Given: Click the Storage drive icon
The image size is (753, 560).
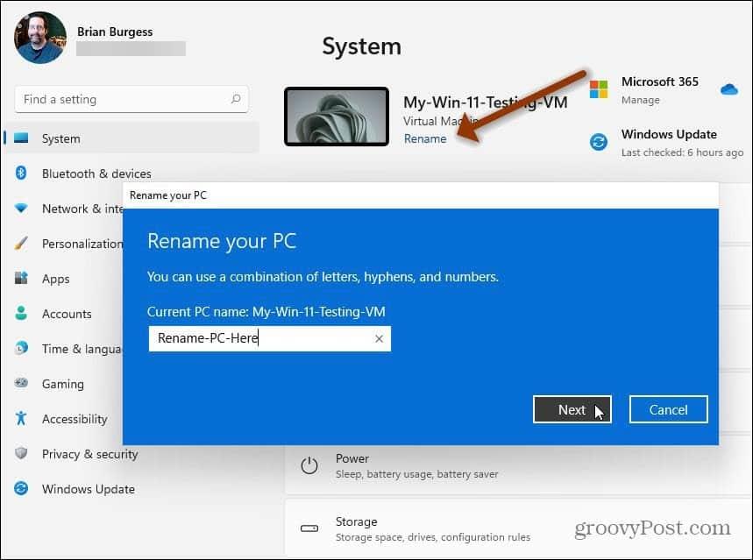Looking at the screenshot, I should pos(309,528).
